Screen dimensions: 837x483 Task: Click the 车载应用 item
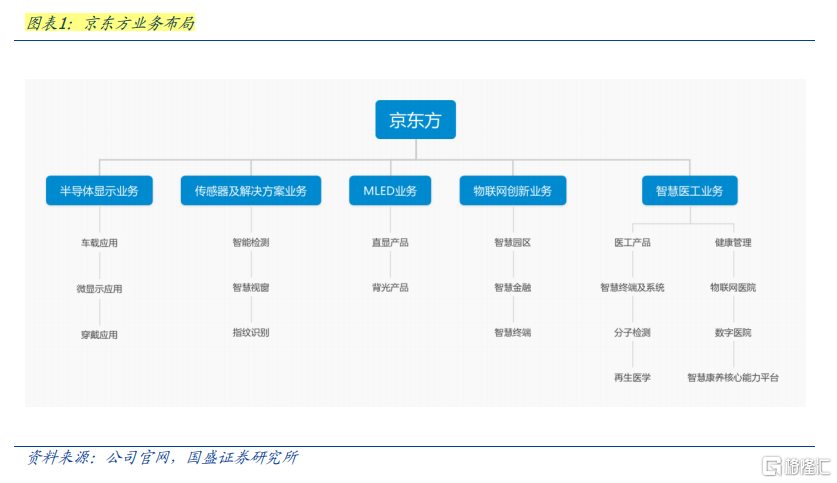(99, 243)
